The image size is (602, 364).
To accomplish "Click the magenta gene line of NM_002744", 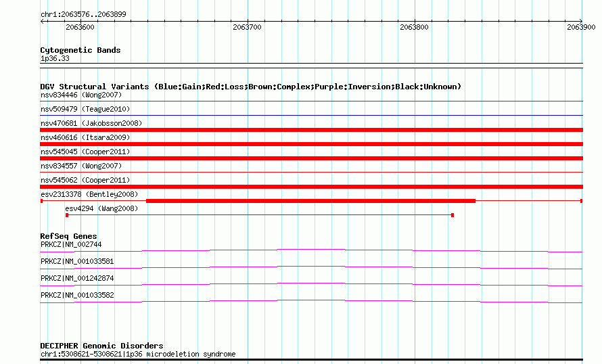I will click(311, 250).
